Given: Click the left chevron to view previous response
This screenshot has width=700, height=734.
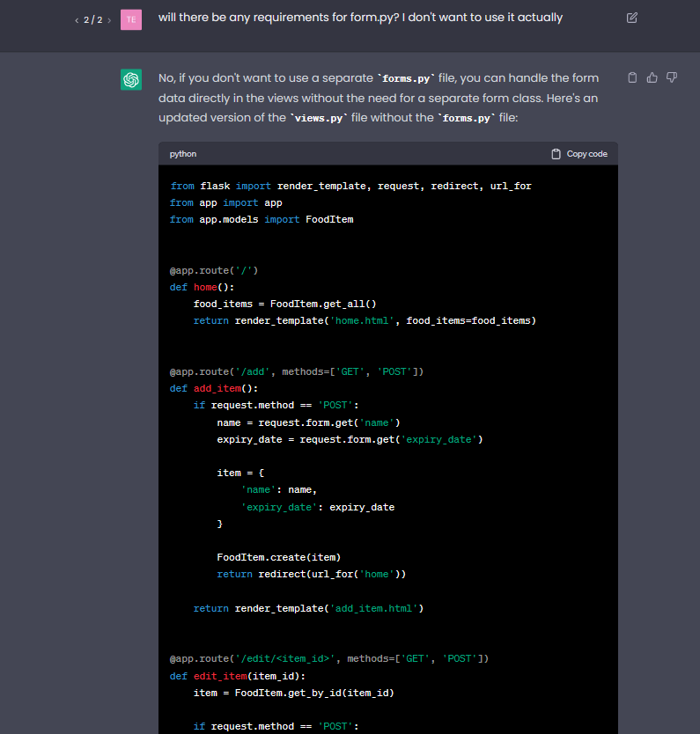Looking at the screenshot, I should coord(77,18).
